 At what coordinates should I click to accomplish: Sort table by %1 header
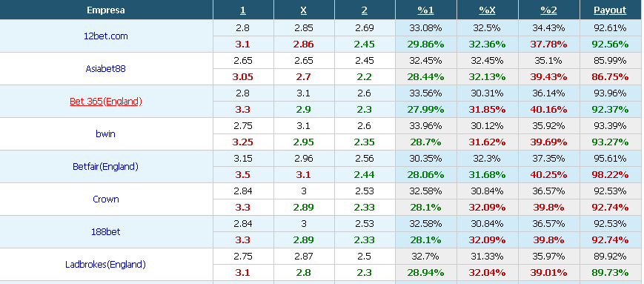425,10
